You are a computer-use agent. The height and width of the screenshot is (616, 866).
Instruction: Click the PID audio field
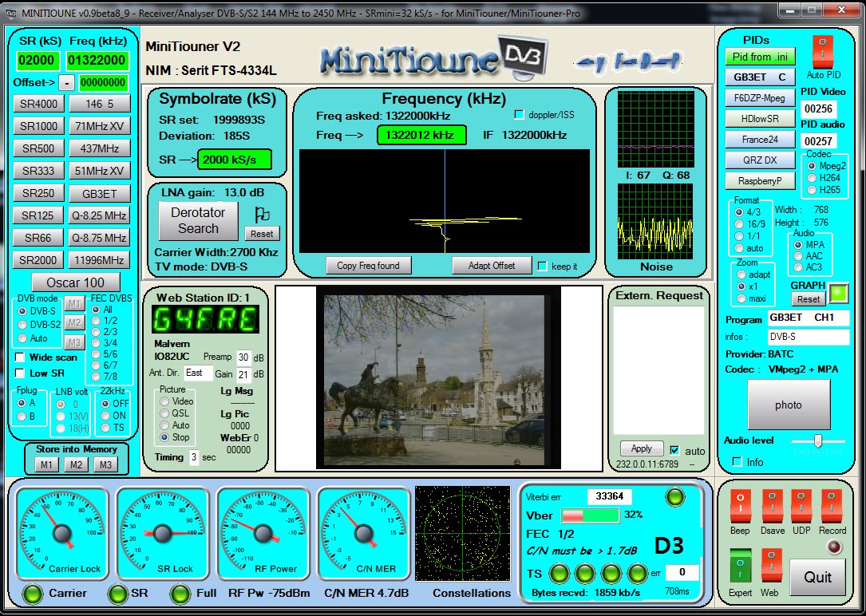tap(818, 140)
